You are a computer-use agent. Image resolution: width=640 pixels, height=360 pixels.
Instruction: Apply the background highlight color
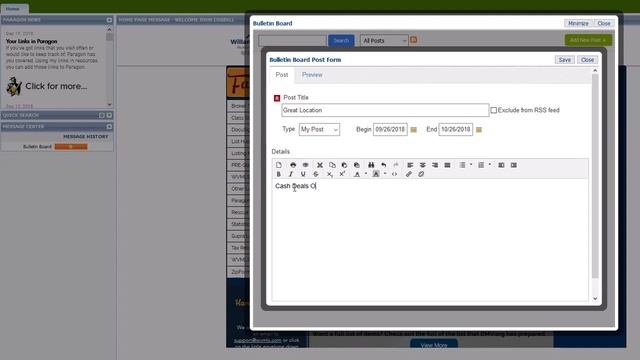tap(376, 174)
